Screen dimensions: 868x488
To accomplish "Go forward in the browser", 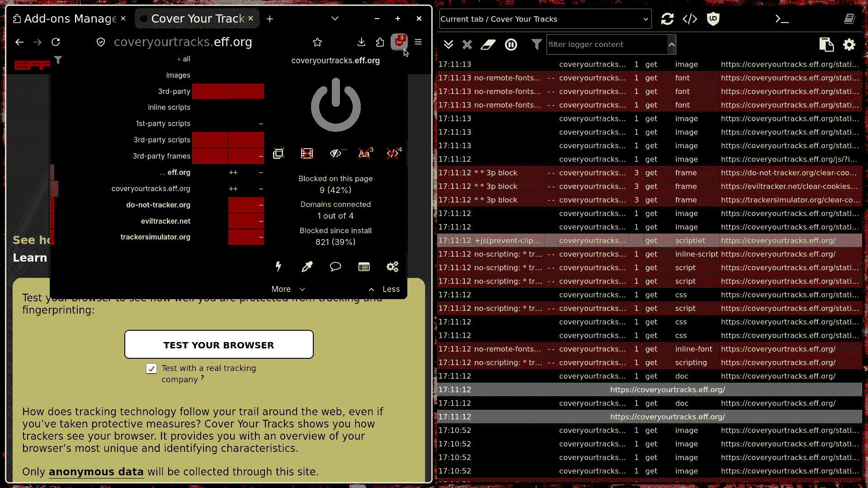I will coord(38,42).
